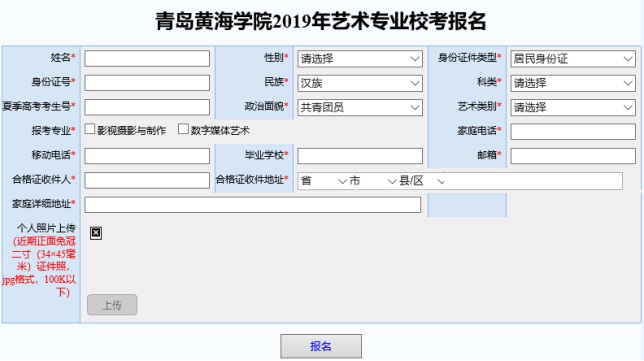Expand the 民族 dropdown showing 汉族
644x361 pixels.
[360, 83]
